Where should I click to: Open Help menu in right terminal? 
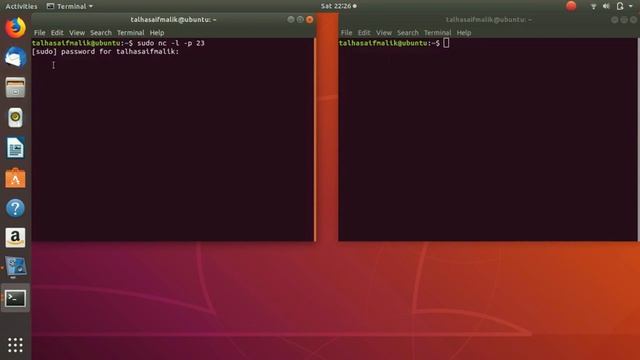[x=464, y=33]
